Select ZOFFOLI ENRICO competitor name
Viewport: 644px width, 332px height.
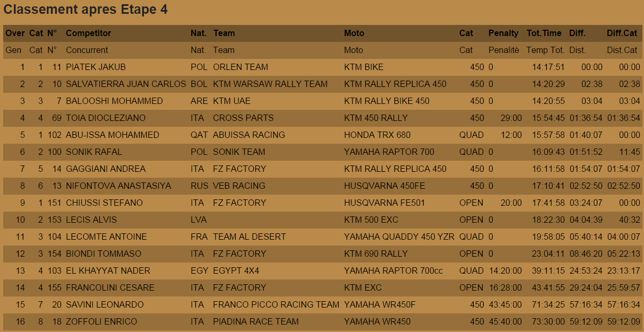(x=101, y=321)
